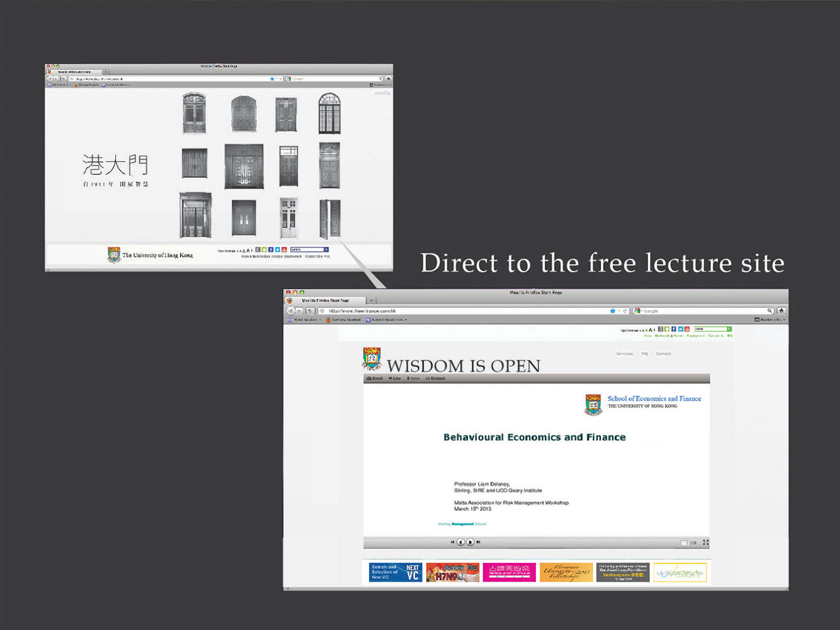Viewport: 840px width, 630px height.
Task: Open a new tab in lecture site browser
Action: pyautogui.click(x=371, y=301)
